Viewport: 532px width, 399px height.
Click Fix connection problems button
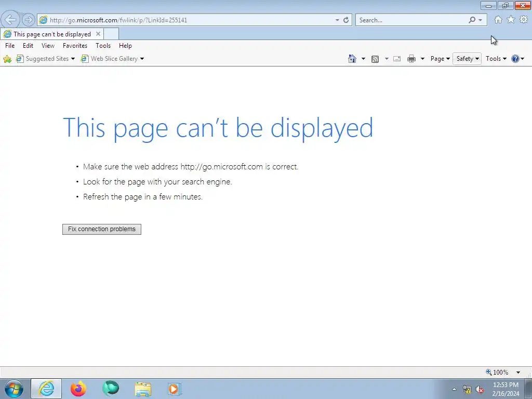click(x=102, y=229)
